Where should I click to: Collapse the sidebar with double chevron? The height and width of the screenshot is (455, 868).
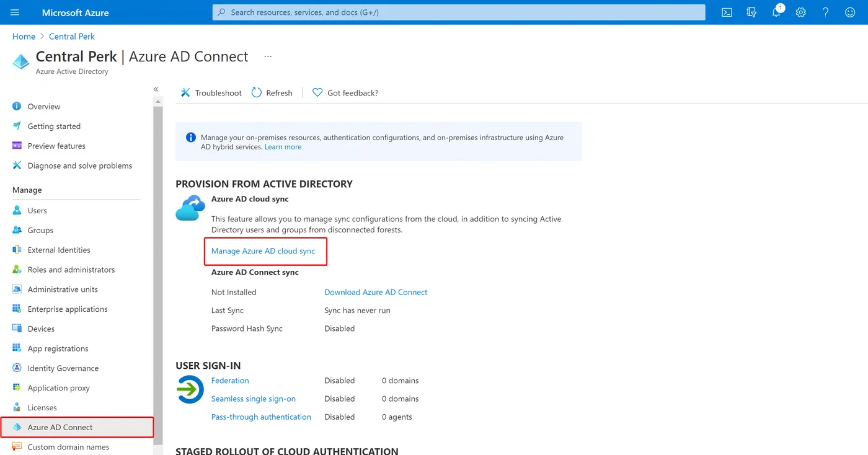(x=156, y=89)
